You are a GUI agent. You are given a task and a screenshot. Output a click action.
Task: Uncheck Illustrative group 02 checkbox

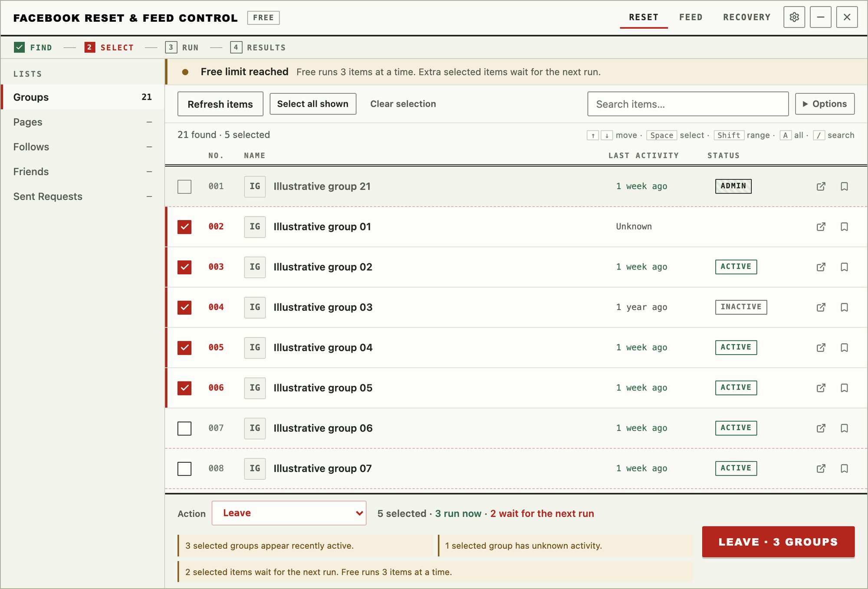coord(184,267)
